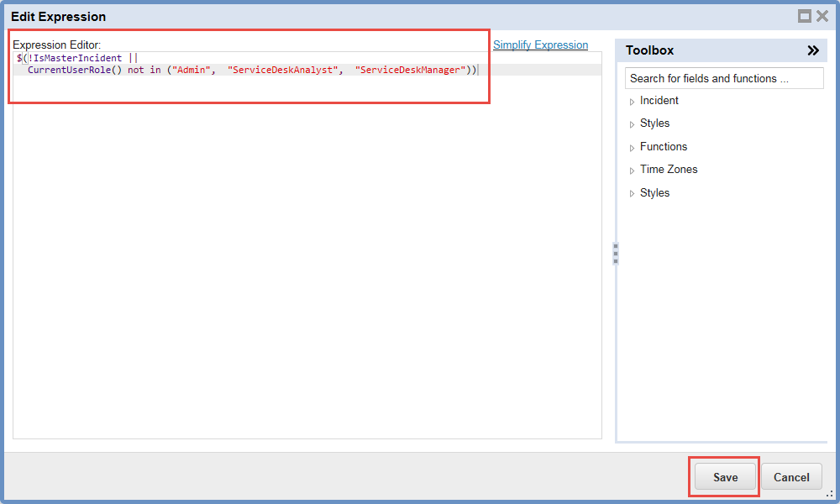The height and width of the screenshot is (504, 840).
Task: Expand the Styles arrow below Time Zones
Action: (632, 194)
